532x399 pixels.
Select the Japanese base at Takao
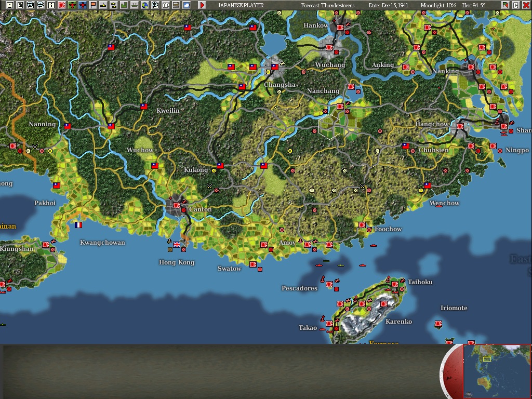[x=329, y=324]
